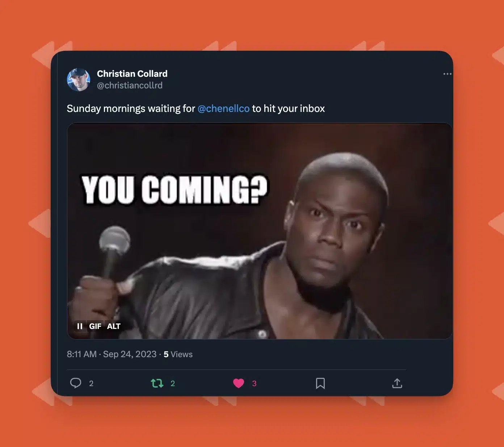Open the three-dot more options menu

click(447, 74)
